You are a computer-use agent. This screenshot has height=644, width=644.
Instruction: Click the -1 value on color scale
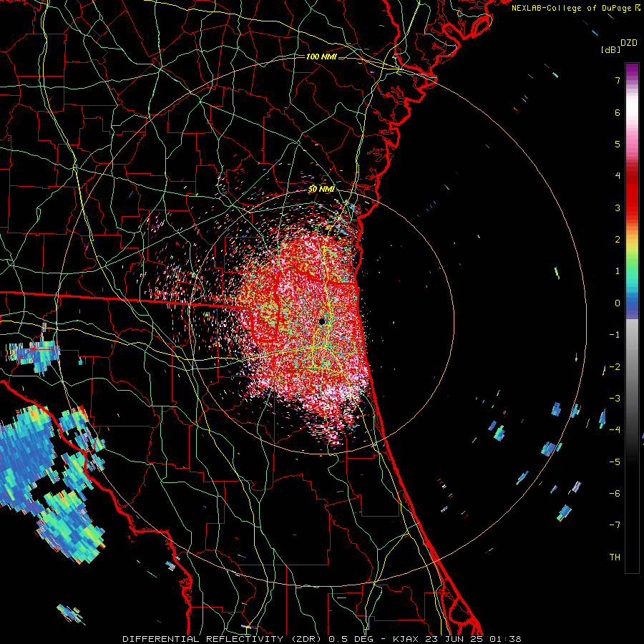point(615,335)
